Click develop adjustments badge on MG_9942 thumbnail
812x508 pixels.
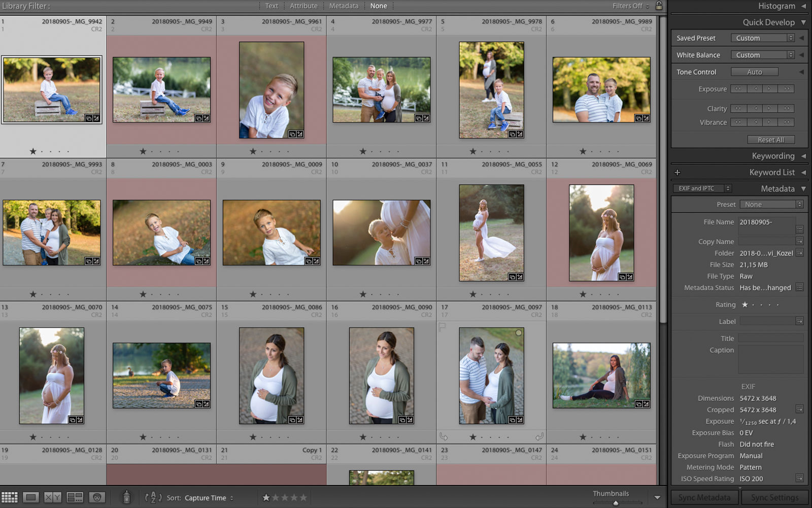coord(96,118)
